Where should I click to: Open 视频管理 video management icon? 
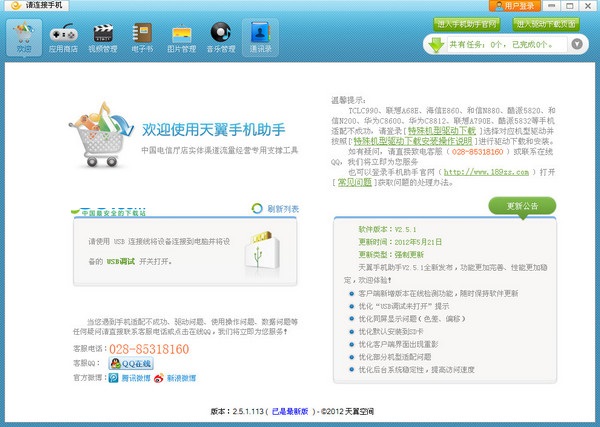click(x=103, y=37)
